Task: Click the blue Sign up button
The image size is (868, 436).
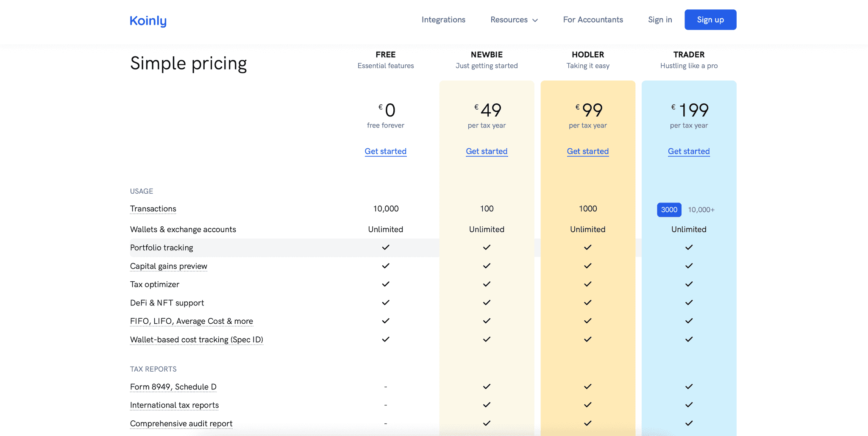Action: tap(710, 19)
